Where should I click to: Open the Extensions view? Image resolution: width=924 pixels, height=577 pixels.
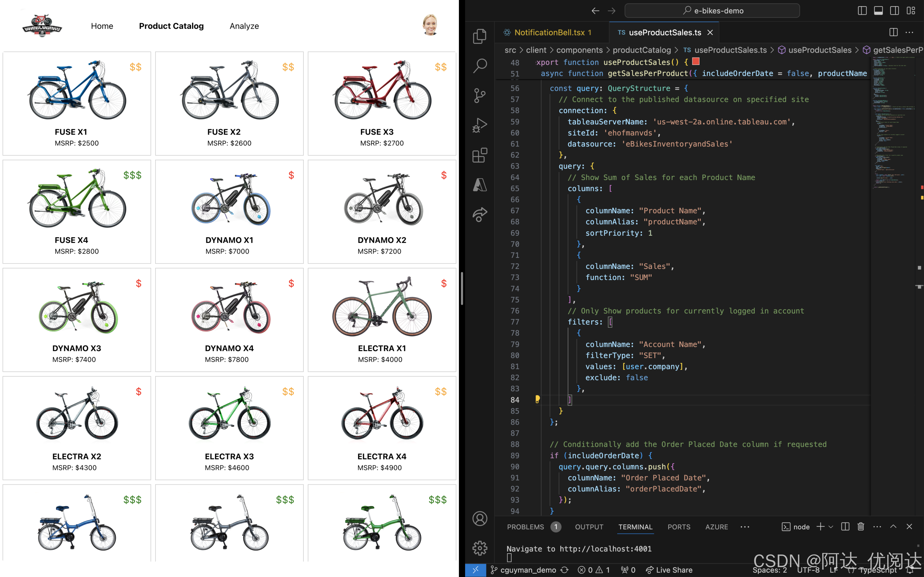480,155
